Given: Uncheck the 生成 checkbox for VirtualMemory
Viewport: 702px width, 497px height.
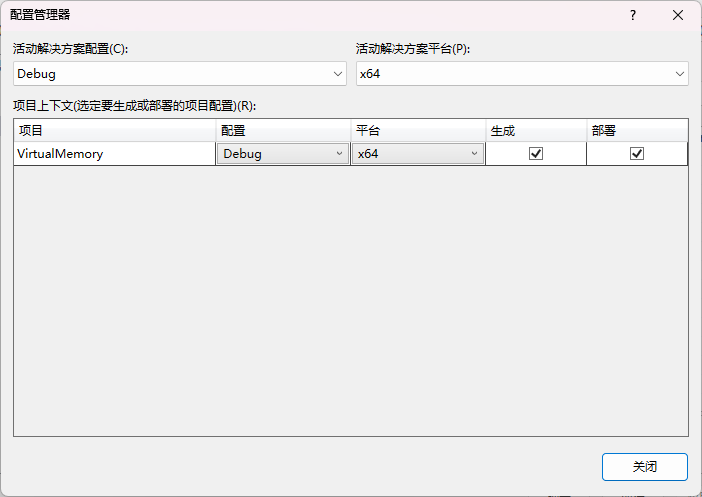Looking at the screenshot, I should (536, 154).
